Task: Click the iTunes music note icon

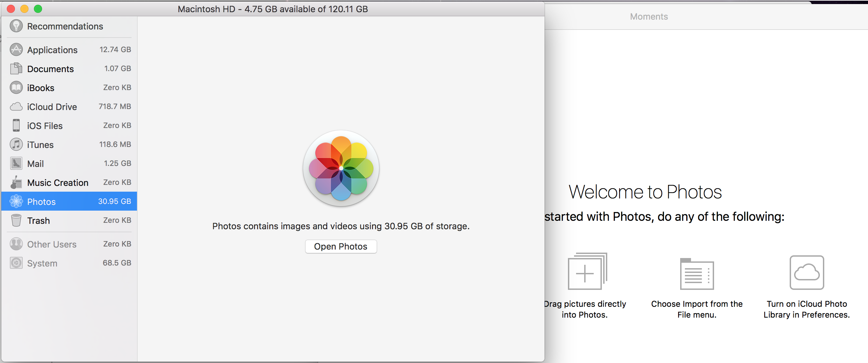Action: coord(16,145)
